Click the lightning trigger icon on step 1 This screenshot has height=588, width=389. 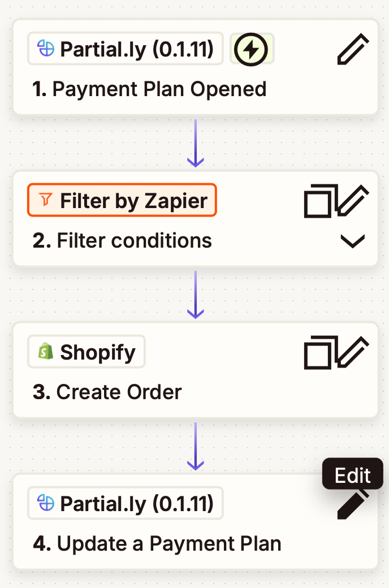(252, 49)
